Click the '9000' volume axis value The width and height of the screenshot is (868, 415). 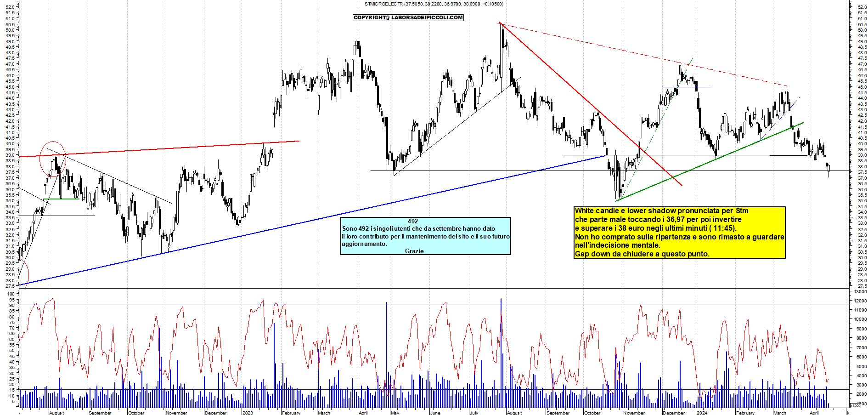tap(861, 329)
